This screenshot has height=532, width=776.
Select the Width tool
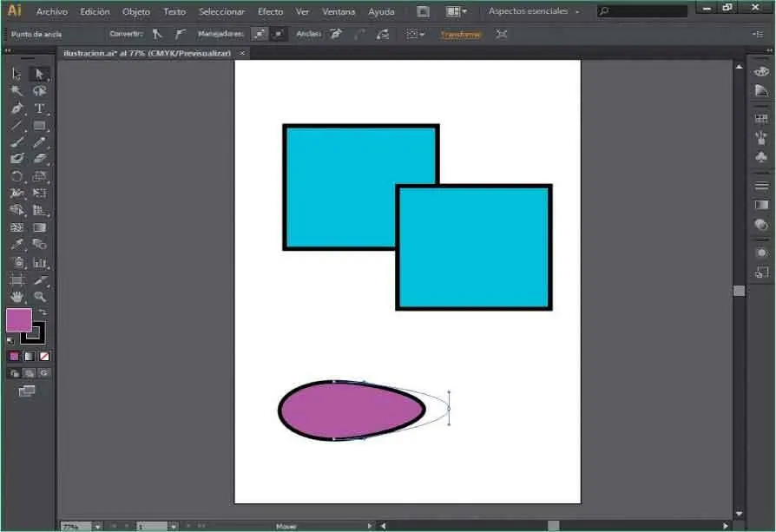pyautogui.click(x=16, y=193)
